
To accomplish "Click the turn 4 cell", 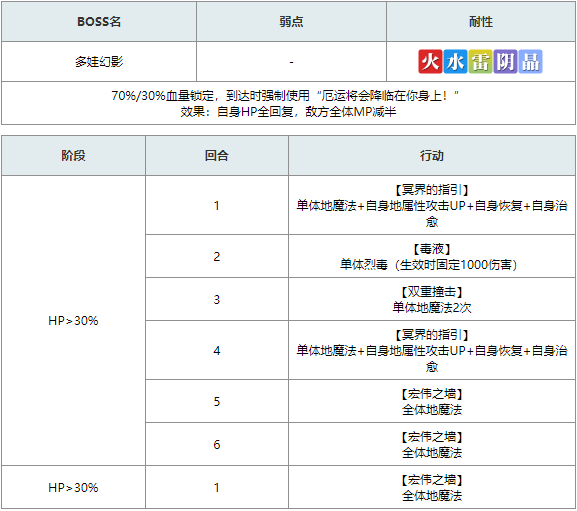I will tap(217, 350).
